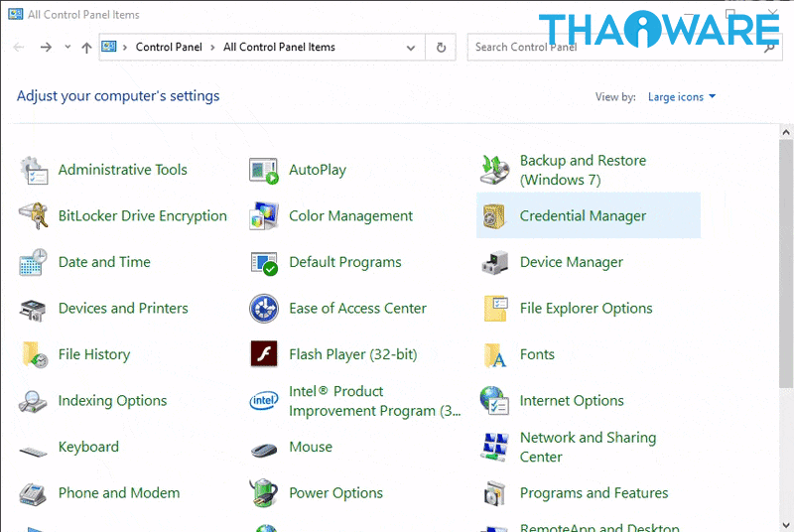The width and height of the screenshot is (794, 532).
Task: Expand the chevron after Control Panel breadcrumb
Action: (x=212, y=48)
